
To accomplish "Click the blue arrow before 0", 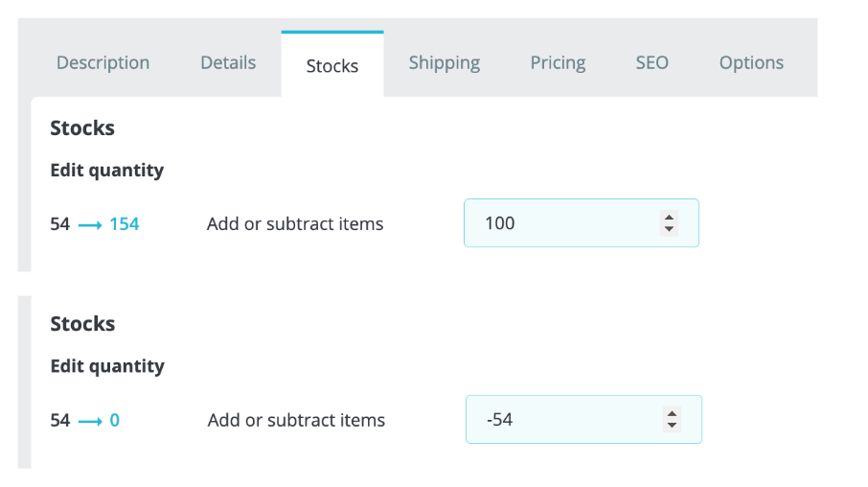I will (90, 421).
